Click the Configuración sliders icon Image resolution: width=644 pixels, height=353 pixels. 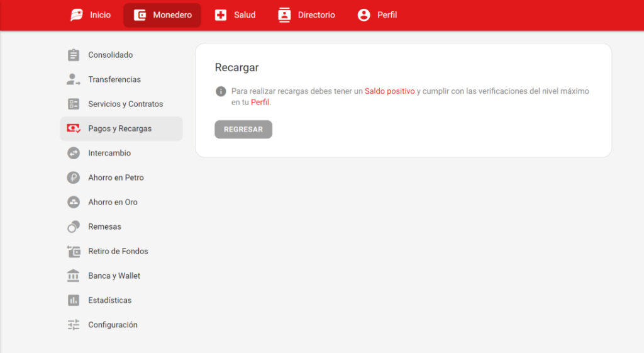coord(74,325)
